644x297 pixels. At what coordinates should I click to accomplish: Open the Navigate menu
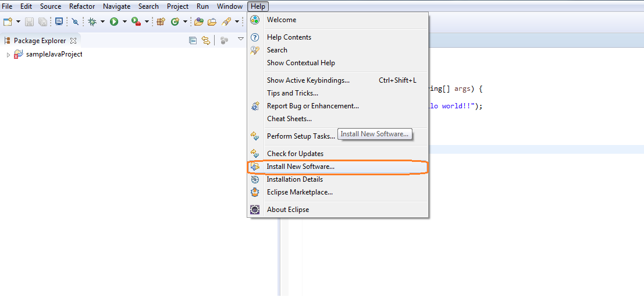coord(117,6)
